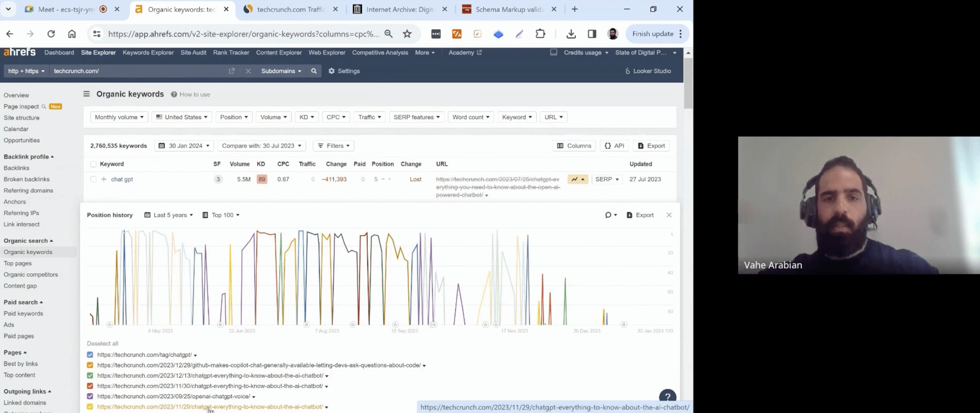Bookmark page with the star icon
980x413 pixels.
click(407, 34)
